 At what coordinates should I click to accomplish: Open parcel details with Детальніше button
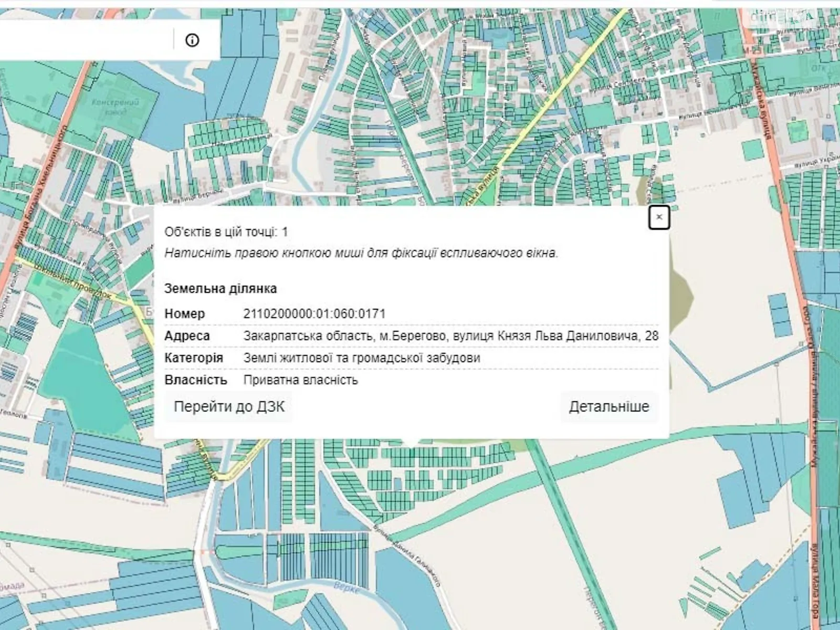[609, 407]
